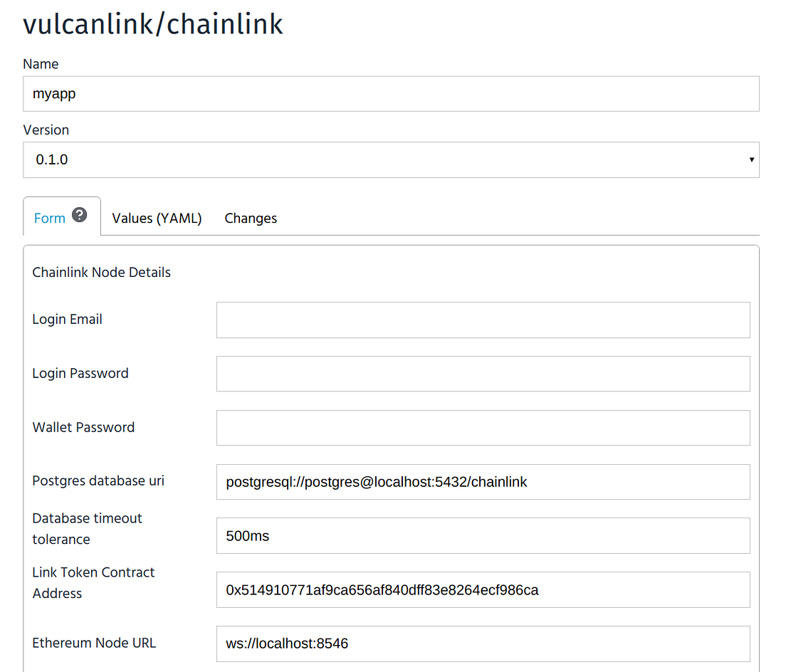This screenshot has width=786, height=672.
Task: Click the Chainlink Node Details section header
Action: 101,272
